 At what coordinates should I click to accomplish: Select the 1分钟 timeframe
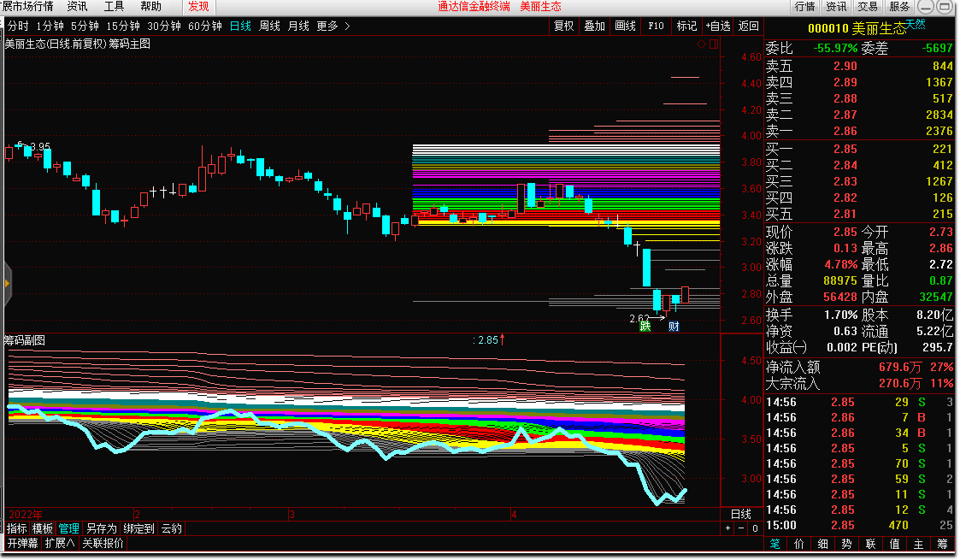click(x=50, y=26)
